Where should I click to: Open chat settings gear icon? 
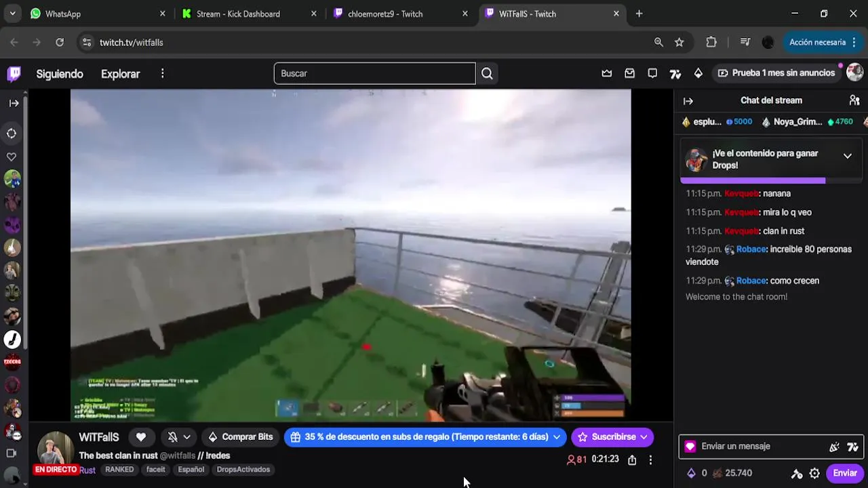(814, 474)
